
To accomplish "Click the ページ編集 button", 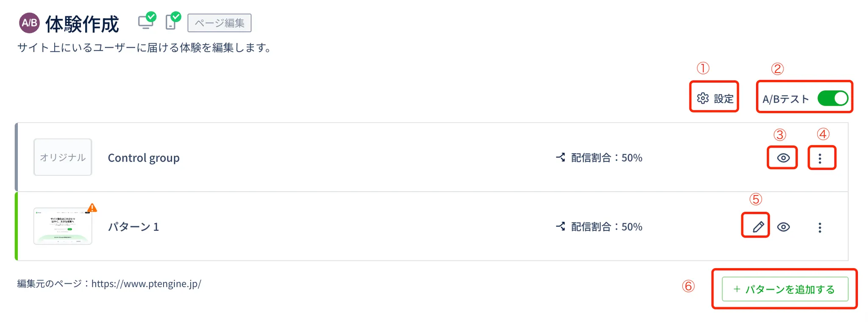I will point(219,23).
